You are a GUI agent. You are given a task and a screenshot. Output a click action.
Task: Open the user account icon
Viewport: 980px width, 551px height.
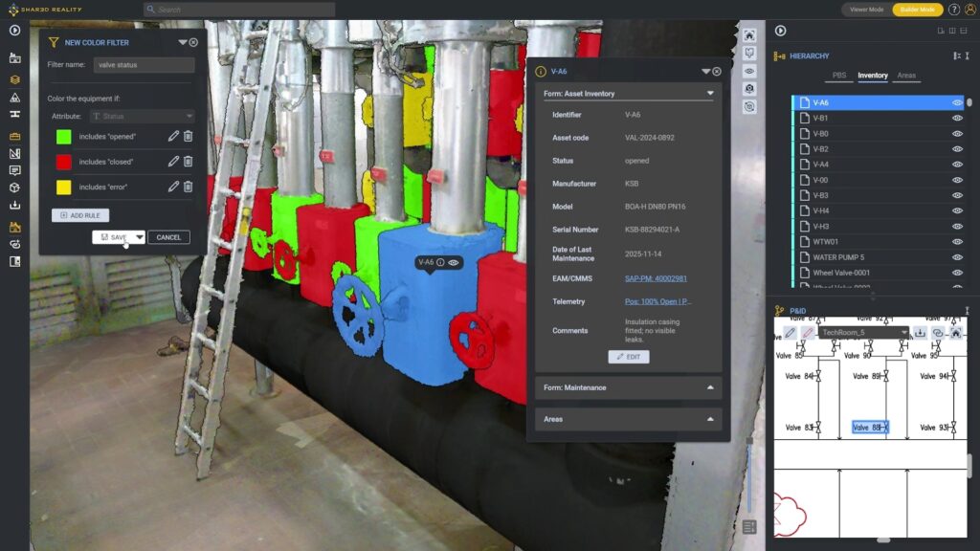(x=970, y=10)
